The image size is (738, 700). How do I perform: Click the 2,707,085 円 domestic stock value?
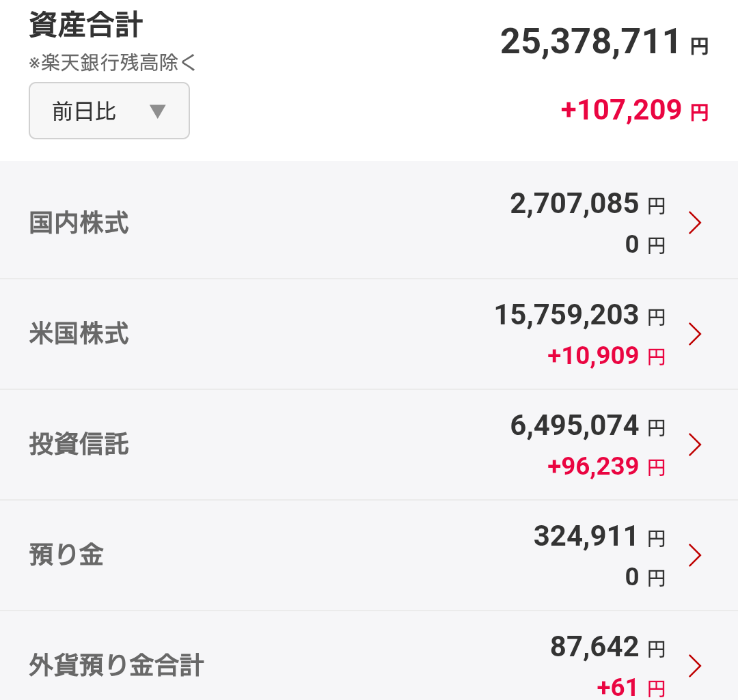point(588,204)
